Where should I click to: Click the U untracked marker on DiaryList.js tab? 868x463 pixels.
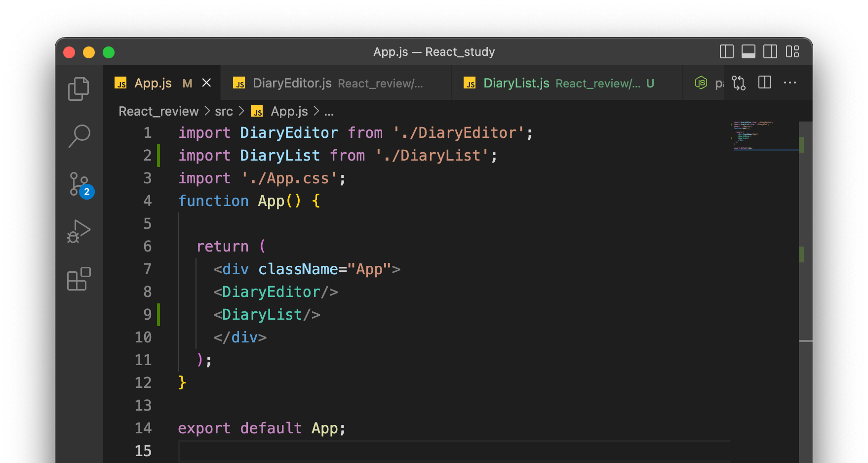pyautogui.click(x=650, y=84)
